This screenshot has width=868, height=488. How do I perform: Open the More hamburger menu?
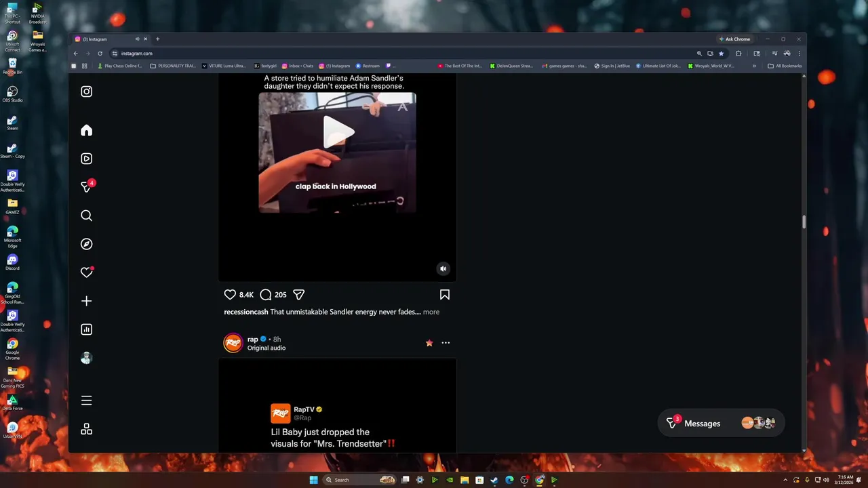point(87,401)
